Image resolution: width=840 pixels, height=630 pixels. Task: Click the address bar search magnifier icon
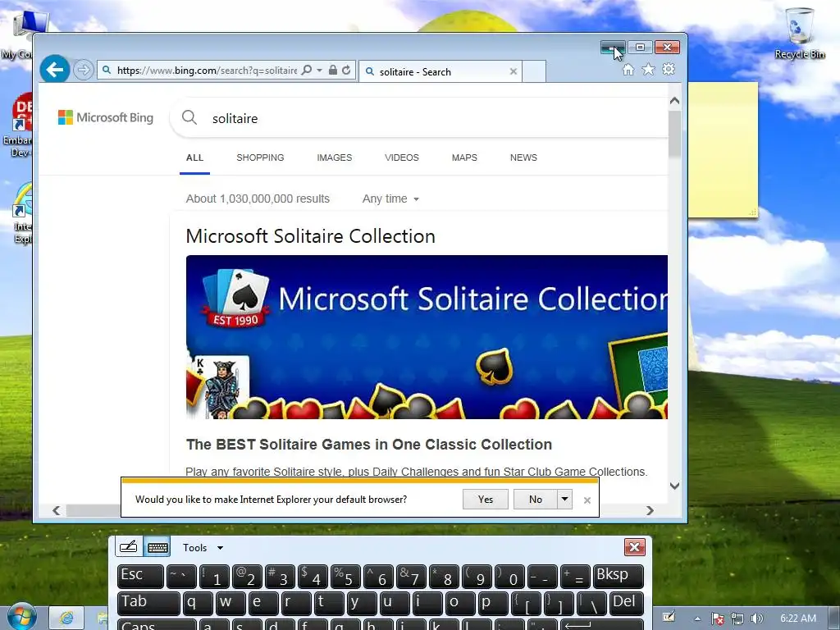tap(307, 71)
